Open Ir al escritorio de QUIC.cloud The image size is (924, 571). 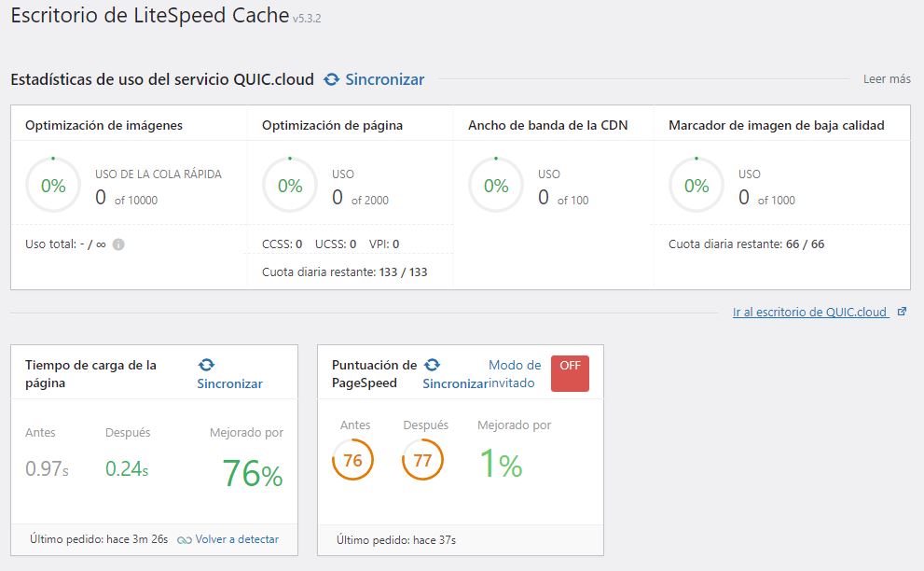click(x=809, y=312)
